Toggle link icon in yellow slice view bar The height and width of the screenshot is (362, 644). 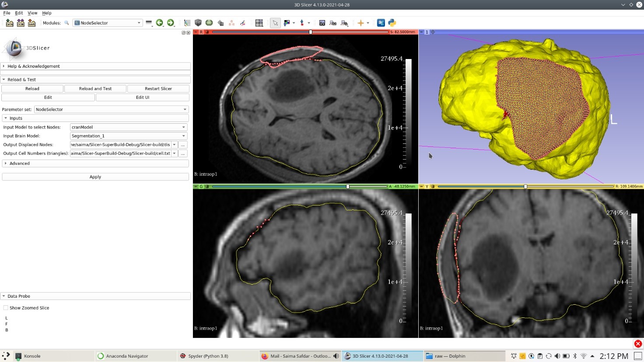tap(433, 186)
